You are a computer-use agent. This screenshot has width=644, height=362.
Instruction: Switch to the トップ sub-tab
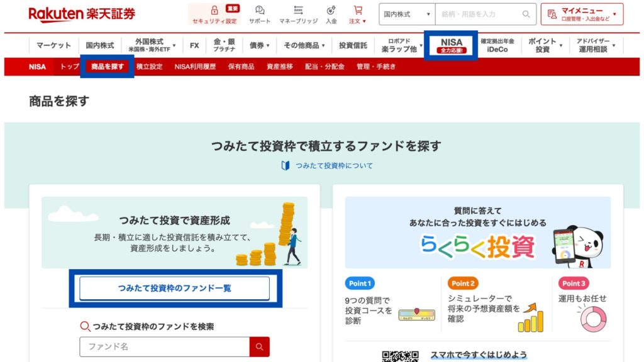pos(69,67)
